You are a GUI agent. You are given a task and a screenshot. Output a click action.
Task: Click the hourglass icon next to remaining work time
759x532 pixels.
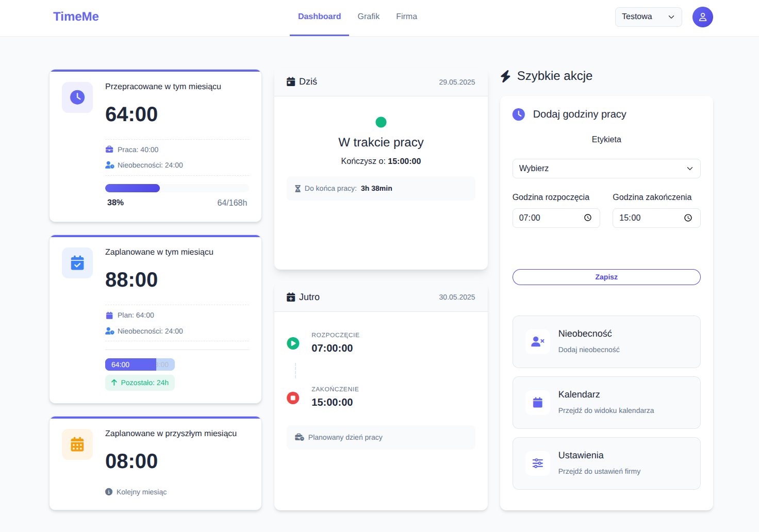tap(297, 188)
